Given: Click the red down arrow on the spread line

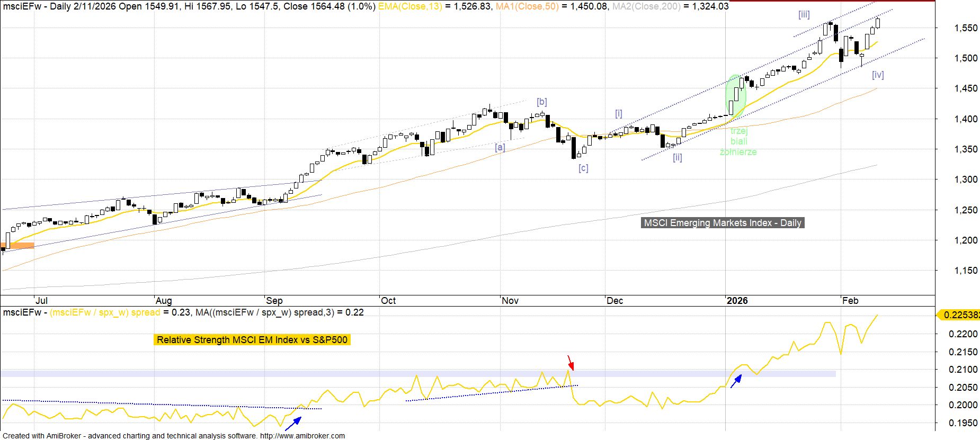Looking at the screenshot, I should point(571,363).
